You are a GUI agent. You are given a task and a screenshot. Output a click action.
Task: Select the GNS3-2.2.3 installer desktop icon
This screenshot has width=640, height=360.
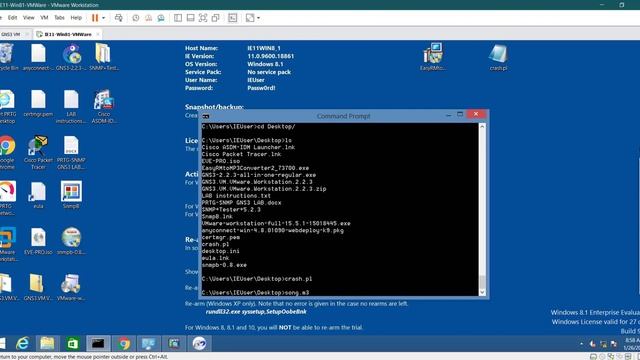71,57
